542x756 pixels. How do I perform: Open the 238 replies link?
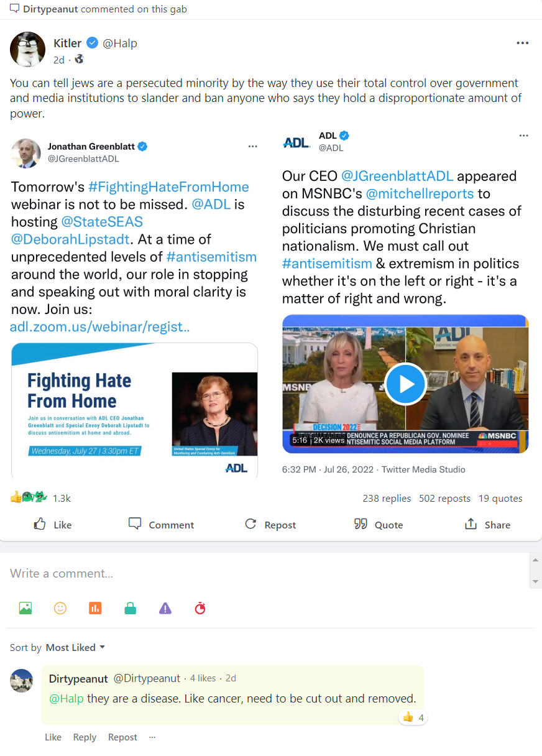tap(387, 498)
